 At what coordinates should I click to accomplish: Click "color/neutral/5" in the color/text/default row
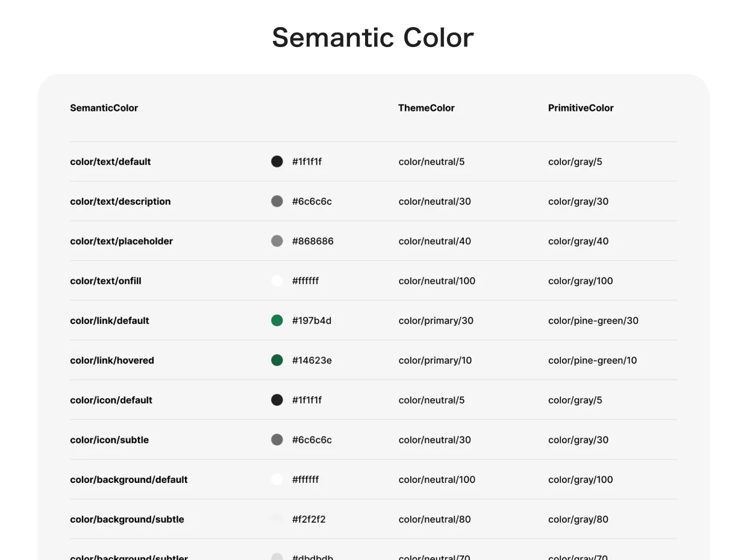click(432, 161)
